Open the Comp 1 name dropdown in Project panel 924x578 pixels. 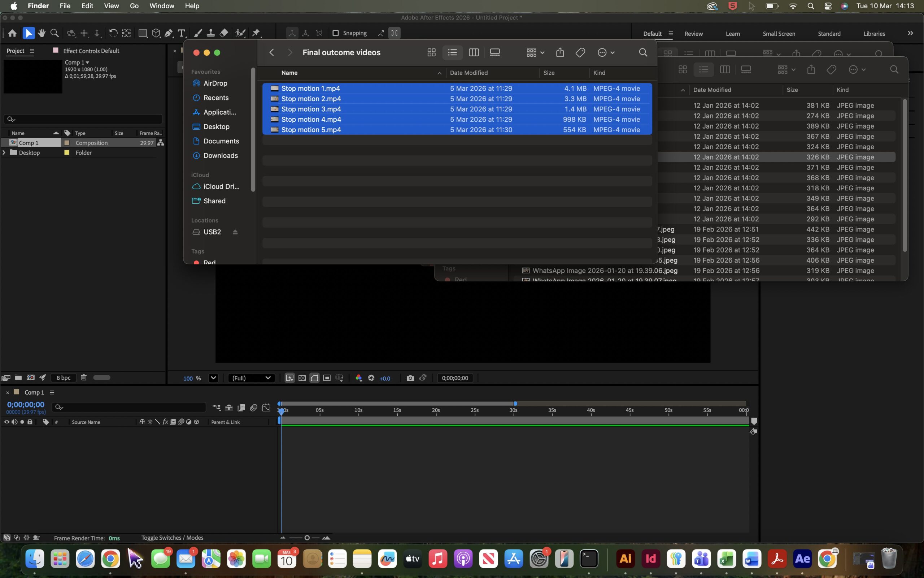click(77, 62)
